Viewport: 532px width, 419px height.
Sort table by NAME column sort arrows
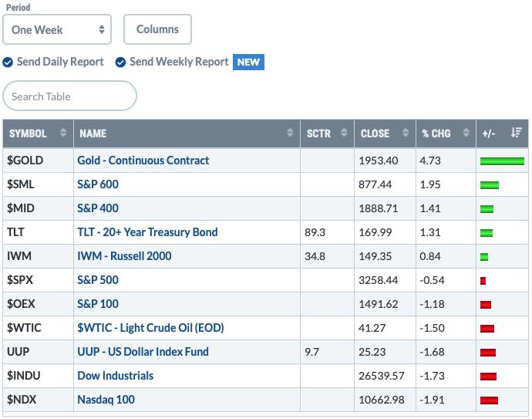(290, 133)
